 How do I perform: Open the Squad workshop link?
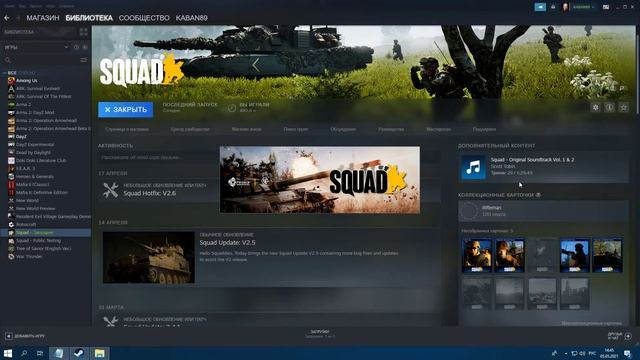click(x=438, y=129)
